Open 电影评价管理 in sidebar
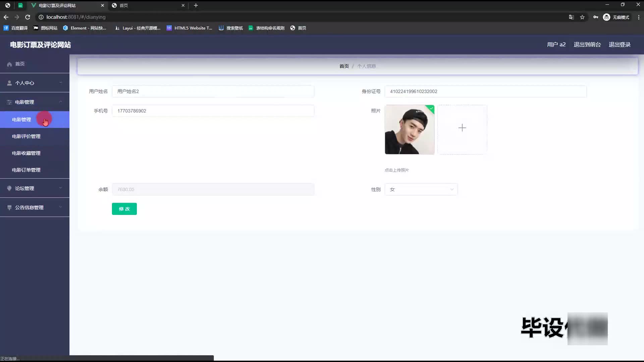The height and width of the screenshot is (362, 644). point(35,136)
